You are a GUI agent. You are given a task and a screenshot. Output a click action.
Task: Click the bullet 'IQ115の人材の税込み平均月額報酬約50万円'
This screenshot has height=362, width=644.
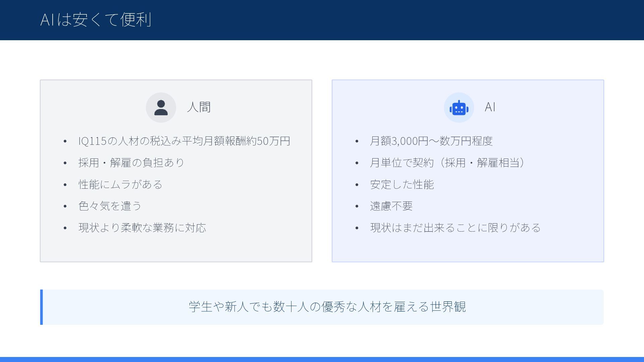[184, 141]
